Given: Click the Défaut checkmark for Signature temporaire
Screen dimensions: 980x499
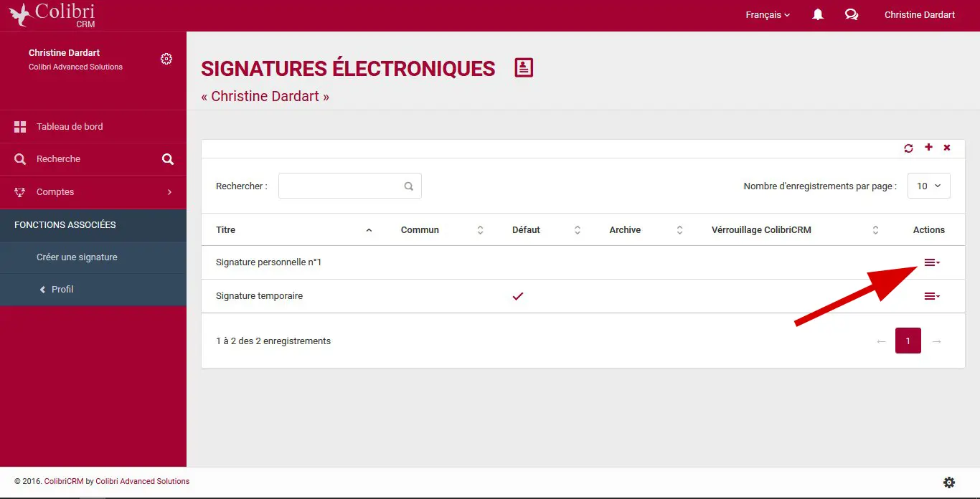Looking at the screenshot, I should coord(518,296).
